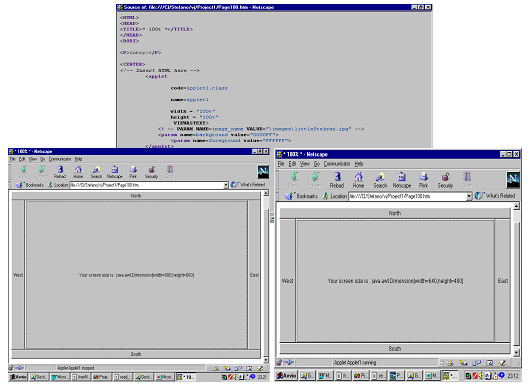Click scroll-down arrow in right window scrollbar
The image size is (530, 389).
pyautogui.click(x=516, y=352)
